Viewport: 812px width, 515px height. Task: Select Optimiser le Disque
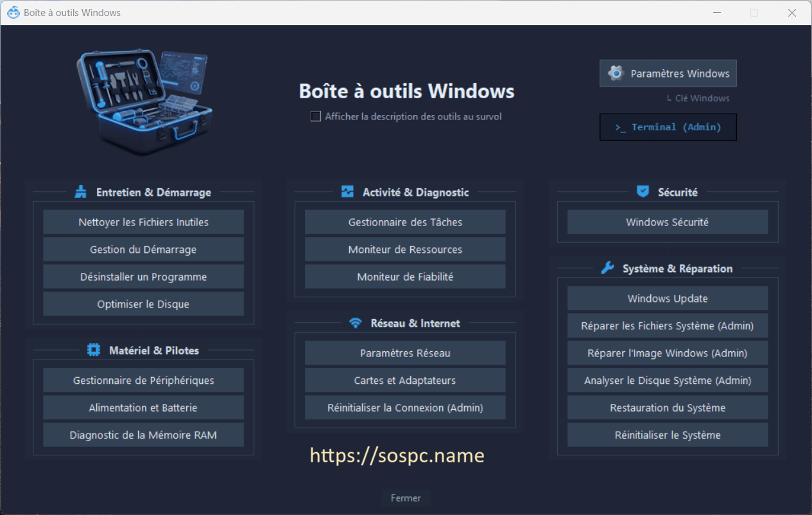coord(143,304)
